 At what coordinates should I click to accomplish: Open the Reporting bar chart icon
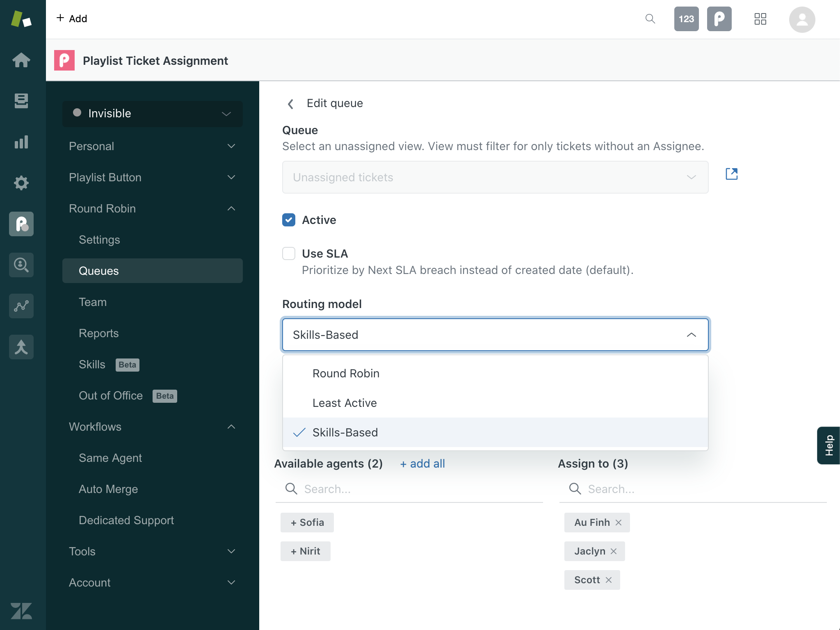point(21,142)
